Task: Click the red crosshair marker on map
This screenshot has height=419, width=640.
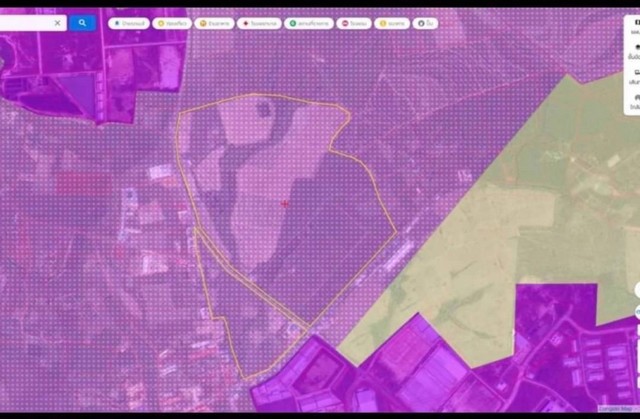Action: coord(285,204)
